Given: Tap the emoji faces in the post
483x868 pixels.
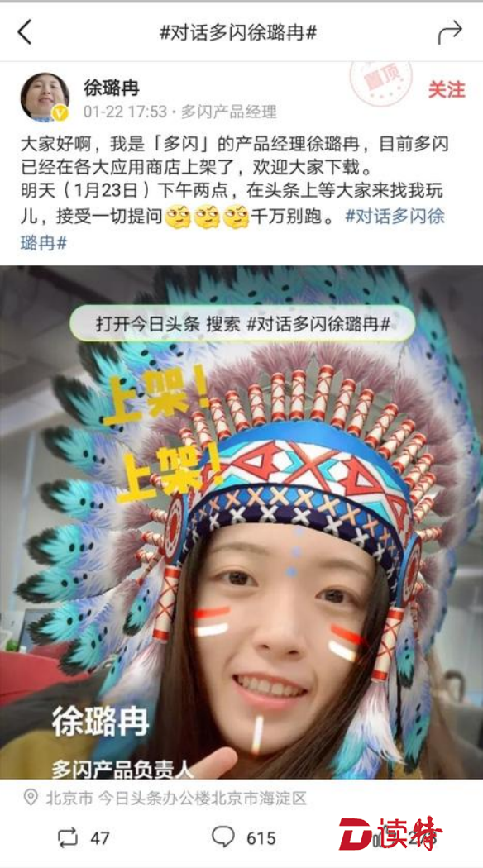Looking at the screenshot, I should point(208,217).
